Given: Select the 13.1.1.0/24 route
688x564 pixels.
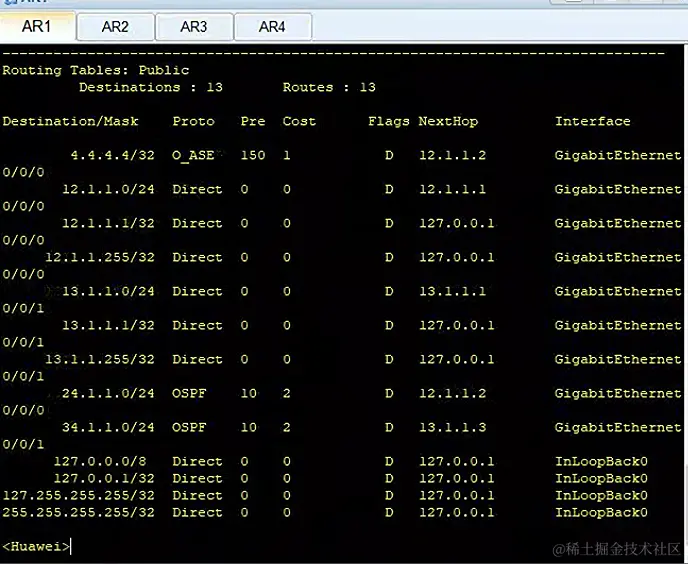Looking at the screenshot, I should 108,291.
